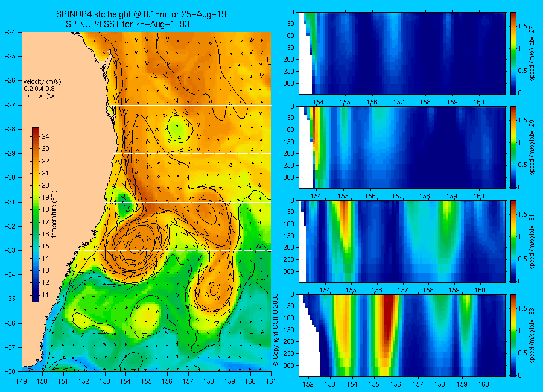Viewport: 543px width, 392px height.
Task: Click the "-35" latitude tick on the map axis
Action: (x=10, y=299)
